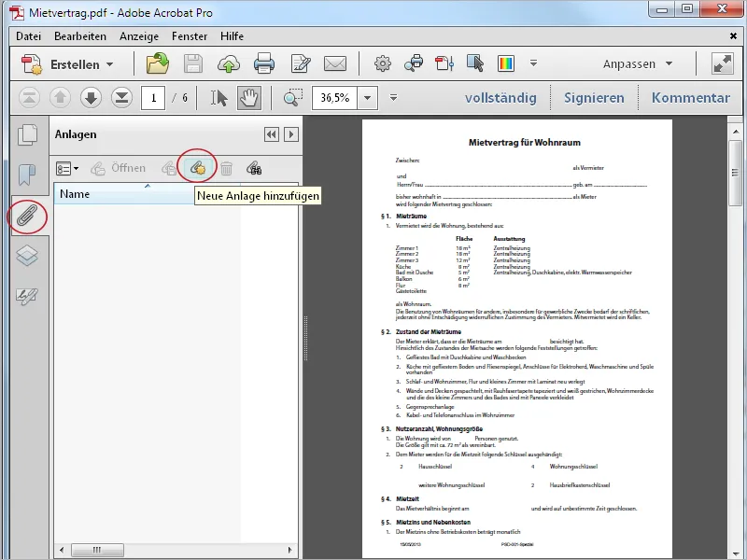The image size is (747, 560).
Task: Select the text selection cursor tool
Action: pos(219,98)
